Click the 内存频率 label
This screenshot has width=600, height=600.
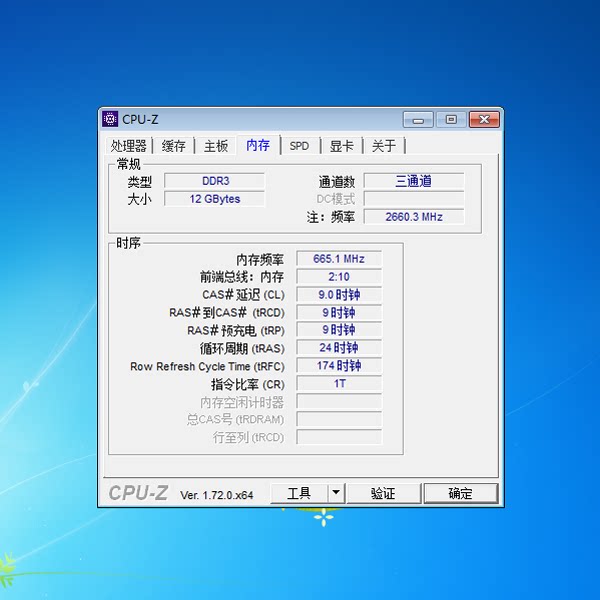260,260
